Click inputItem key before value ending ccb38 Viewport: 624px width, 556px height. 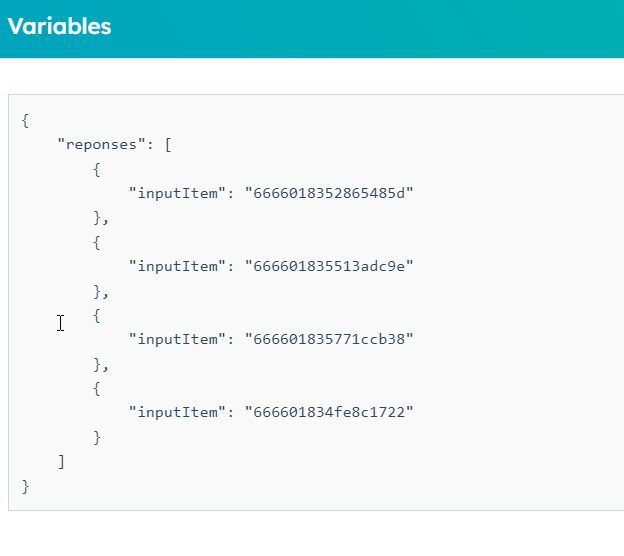click(174, 339)
